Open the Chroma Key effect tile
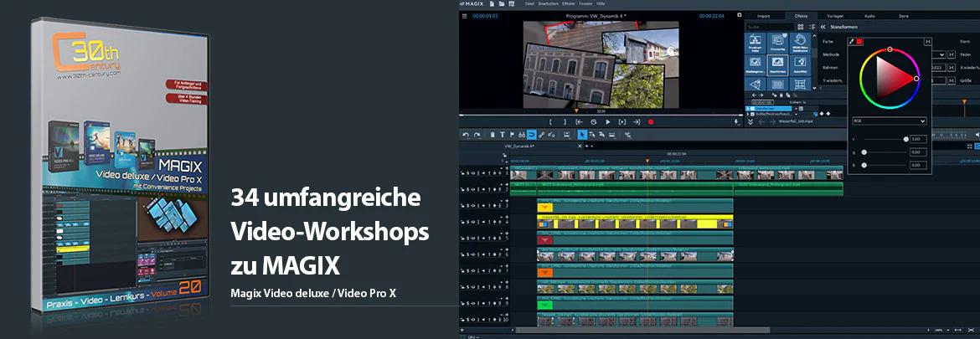Screen dimensions: 980x339 (x=777, y=43)
